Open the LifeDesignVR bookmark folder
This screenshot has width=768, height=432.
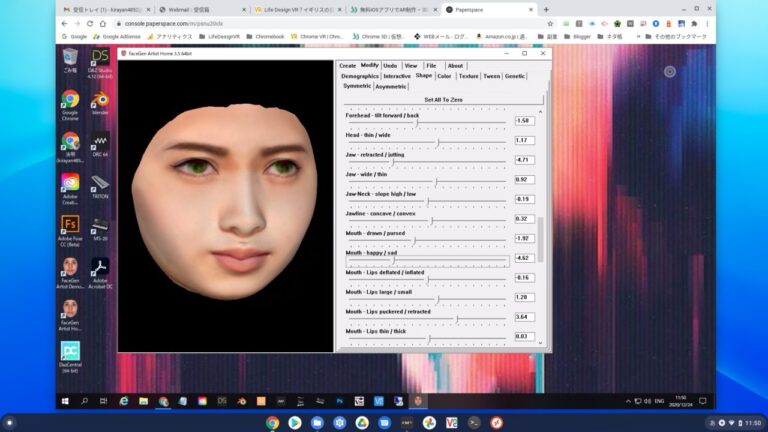click(220, 36)
